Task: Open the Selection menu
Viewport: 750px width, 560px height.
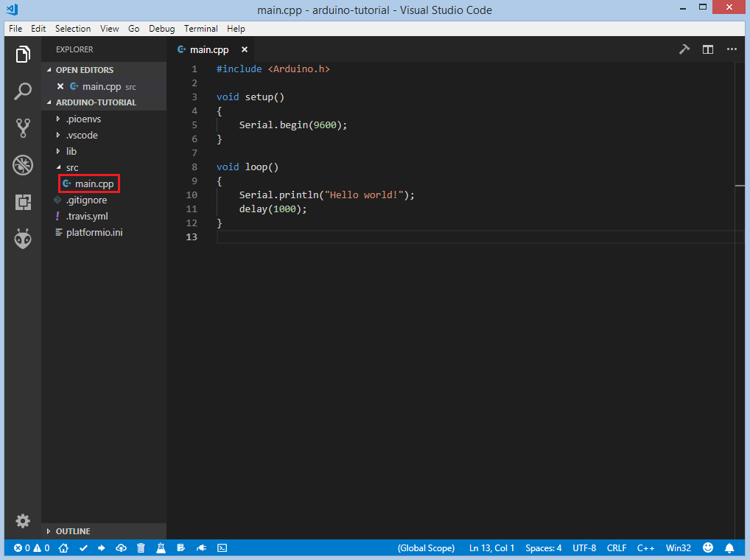Action: point(73,29)
